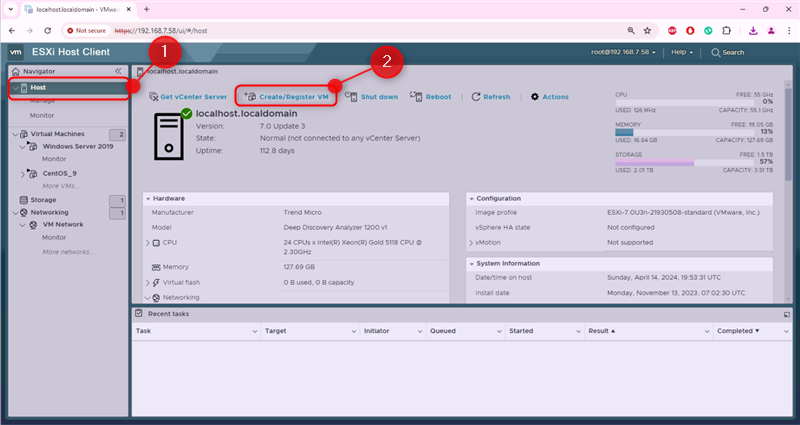The image size is (800, 425).
Task: Open browser profile avatar icon
Action: (771, 31)
